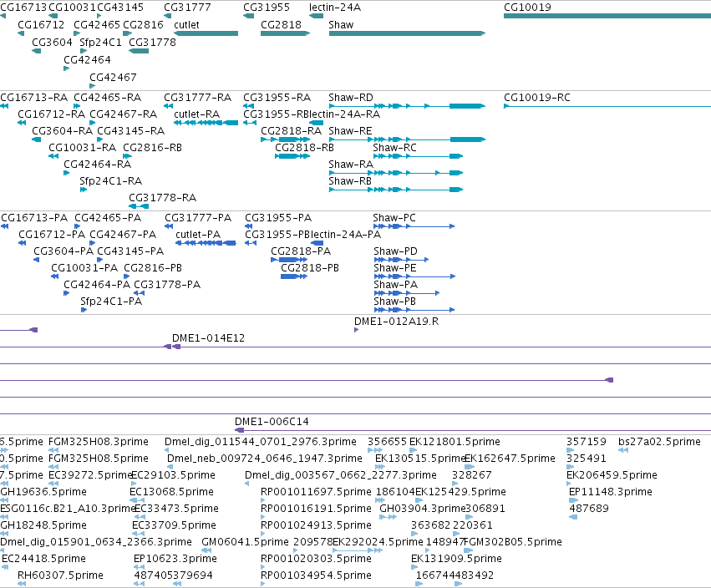Select the GH19636.5prime EST label
Image resolution: width=711 pixels, height=588 pixels.
(43, 492)
